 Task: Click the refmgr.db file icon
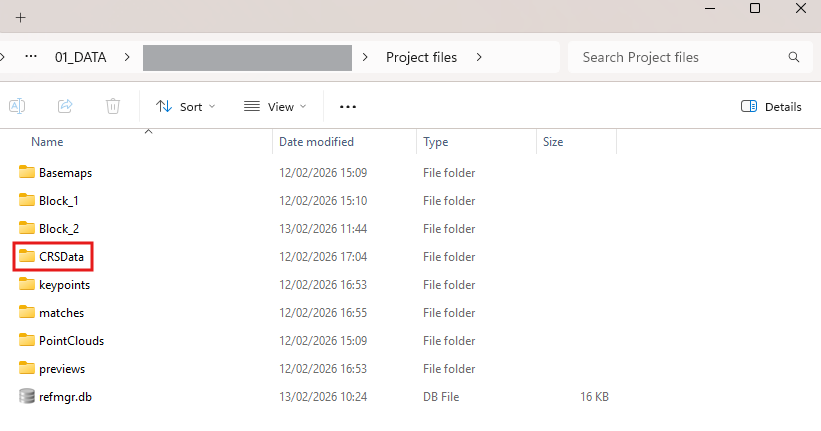27,397
